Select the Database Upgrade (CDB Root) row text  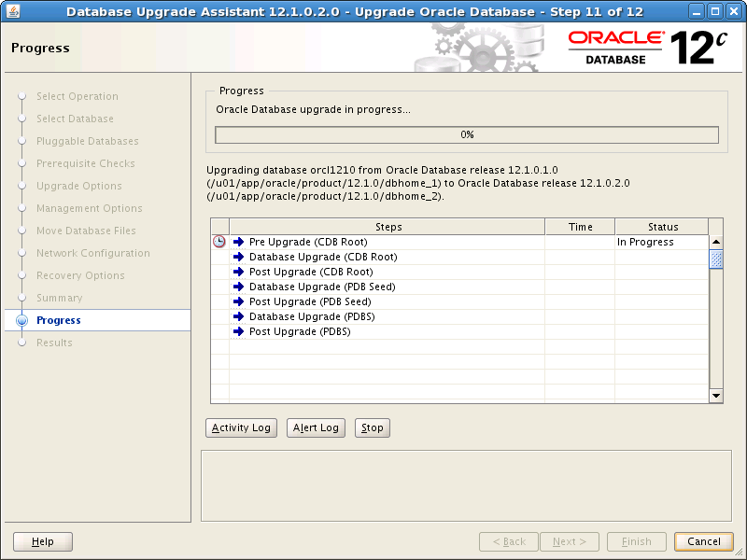pos(323,257)
